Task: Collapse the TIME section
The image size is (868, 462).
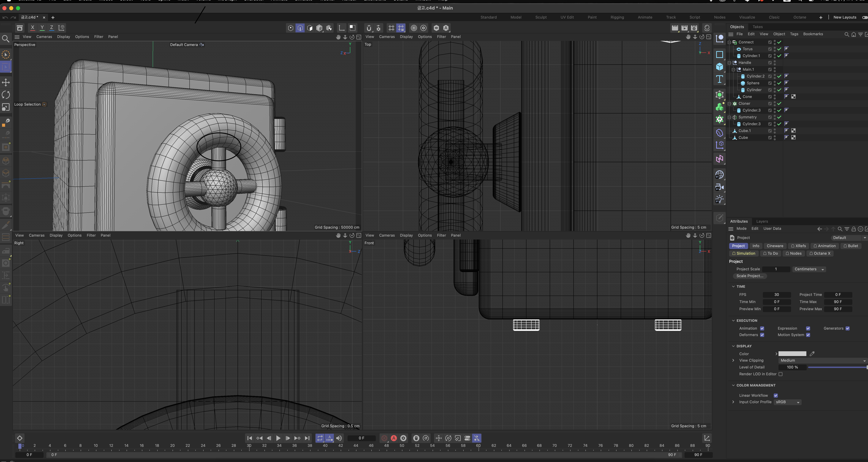Action: pos(733,286)
